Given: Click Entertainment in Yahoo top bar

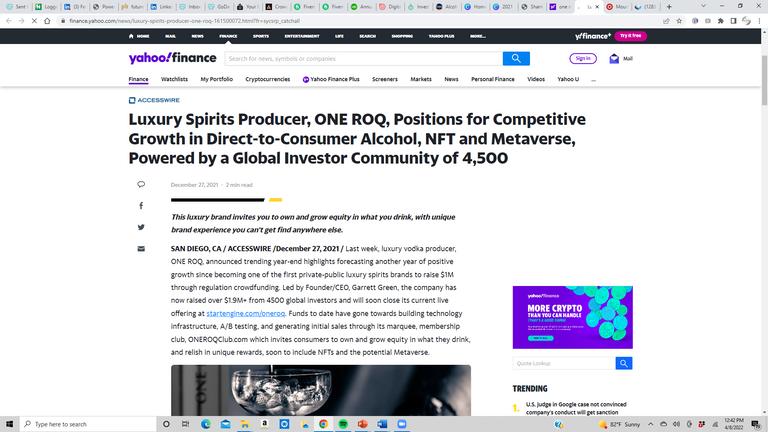Looking at the screenshot, I should (302, 36).
